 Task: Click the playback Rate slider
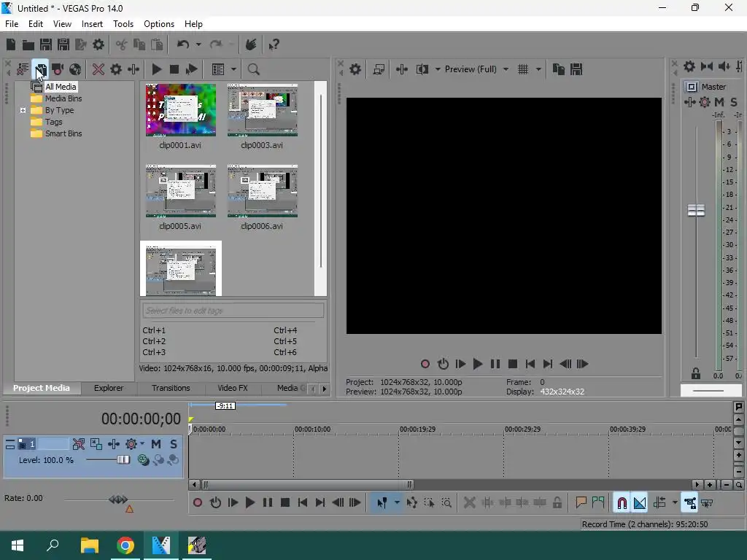tap(118, 499)
